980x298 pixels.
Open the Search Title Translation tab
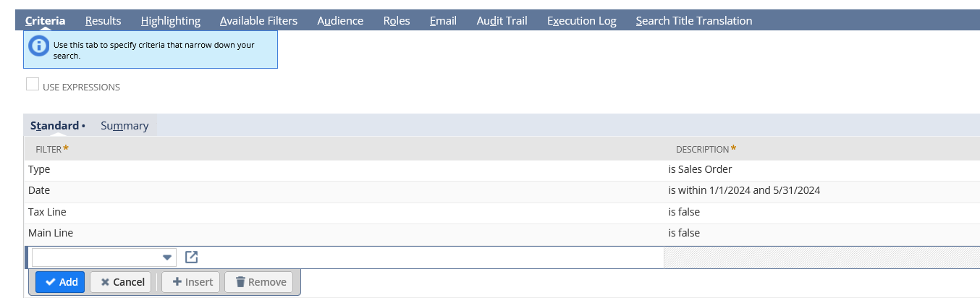[693, 21]
